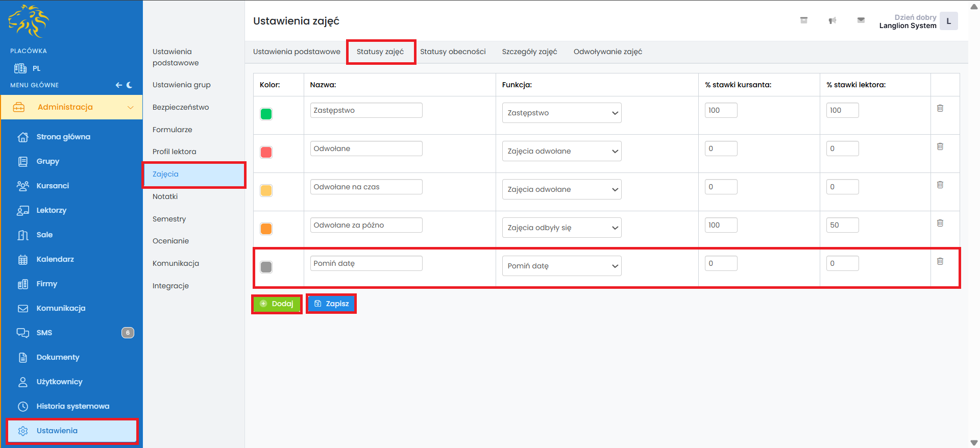Remove the Pomiń datę status via trash icon
Image resolution: width=980 pixels, height=448 pixels.
[x=940, y=261]
